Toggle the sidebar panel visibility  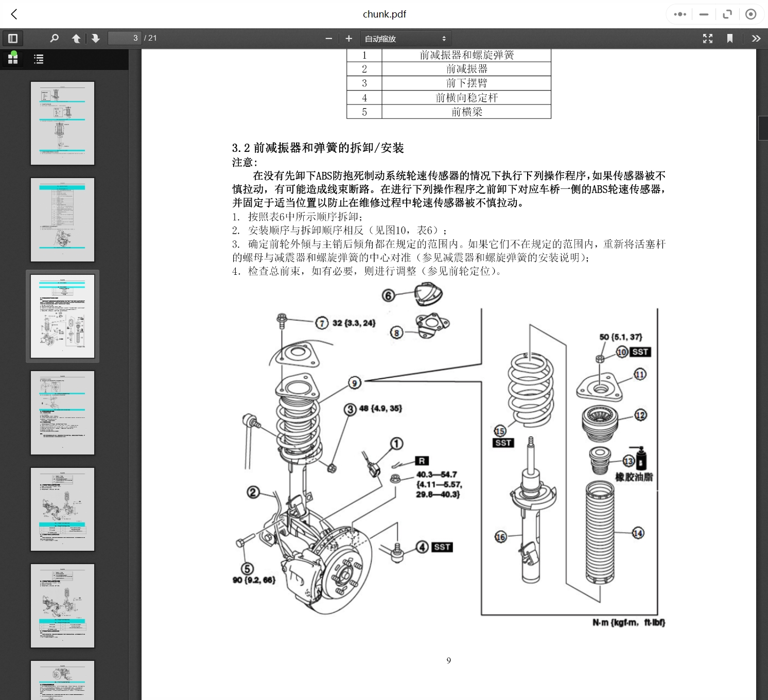coord(12,38)
